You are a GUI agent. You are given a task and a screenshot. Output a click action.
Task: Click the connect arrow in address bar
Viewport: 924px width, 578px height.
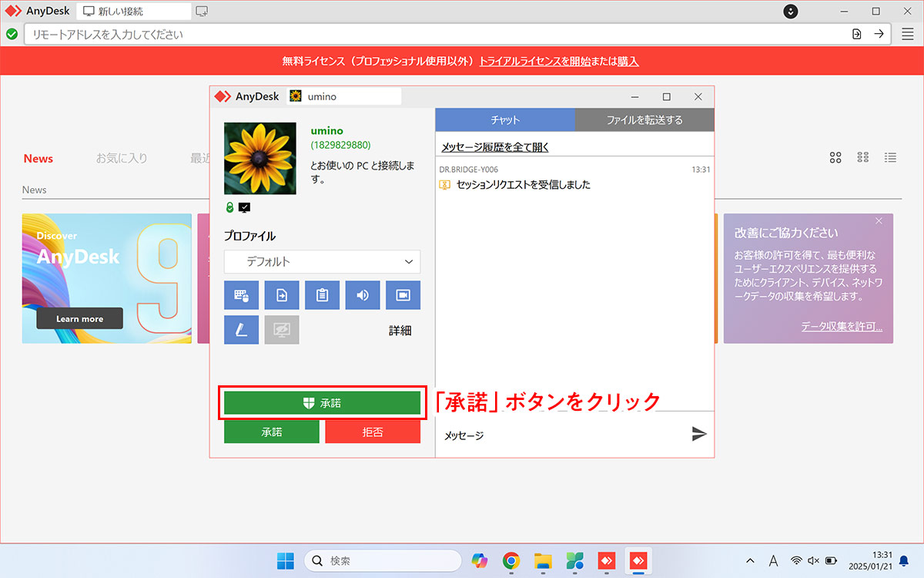(879, 34)
